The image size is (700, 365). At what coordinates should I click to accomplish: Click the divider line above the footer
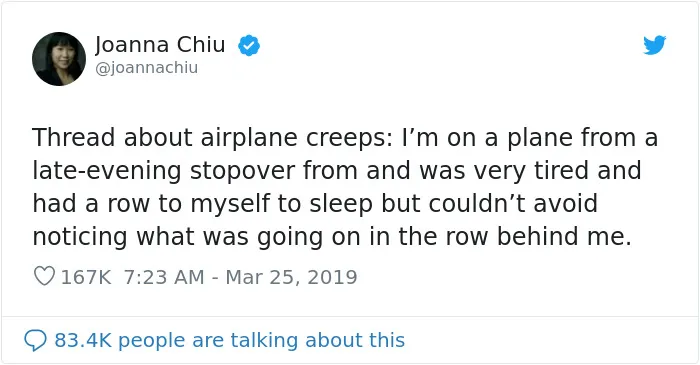coord(350,317)
